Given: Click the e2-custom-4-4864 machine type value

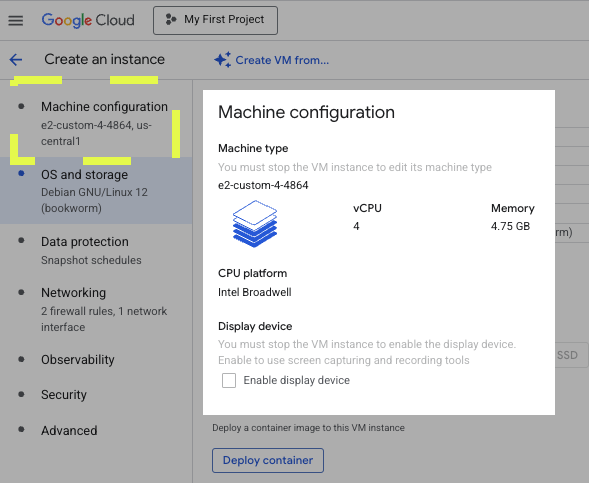Looking at the screenshot, I should coord(263,185).
